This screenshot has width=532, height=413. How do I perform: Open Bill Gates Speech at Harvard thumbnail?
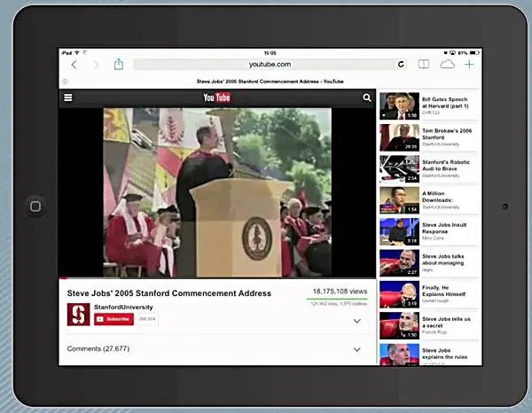(399, 106)
